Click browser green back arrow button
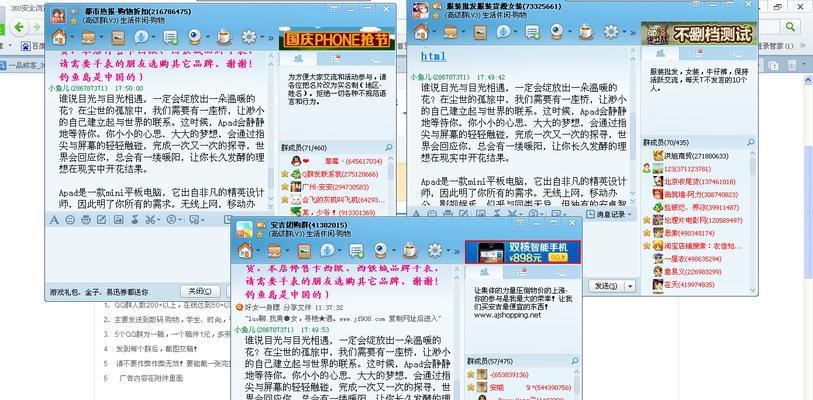 click(x=19, y=27)
